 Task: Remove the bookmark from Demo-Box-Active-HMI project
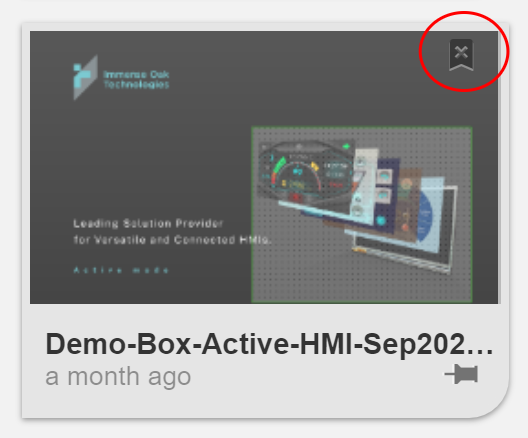click(x=461, y=55)
